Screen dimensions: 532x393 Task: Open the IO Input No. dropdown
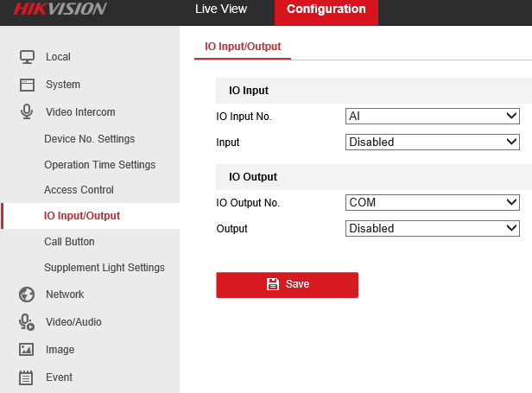tap(432, 117)
